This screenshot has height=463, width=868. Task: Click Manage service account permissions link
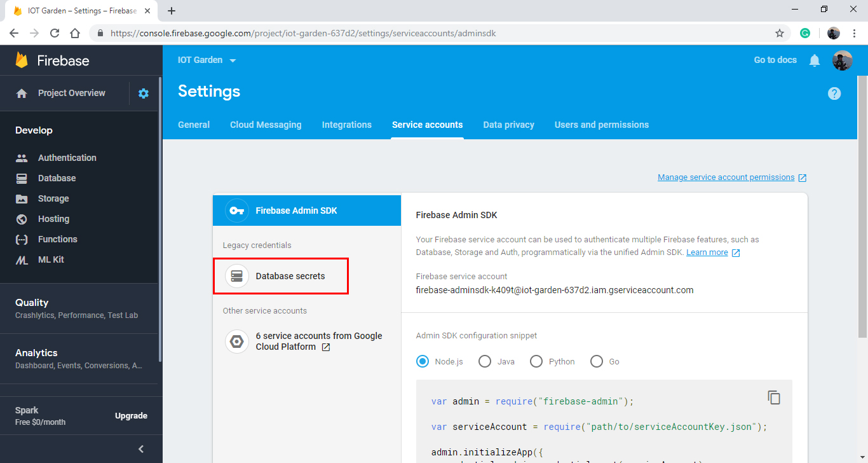(x=726, y=177)
